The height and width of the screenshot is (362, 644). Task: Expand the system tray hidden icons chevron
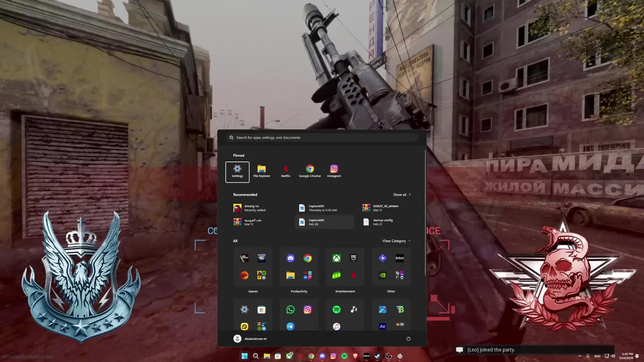[580, 356]
